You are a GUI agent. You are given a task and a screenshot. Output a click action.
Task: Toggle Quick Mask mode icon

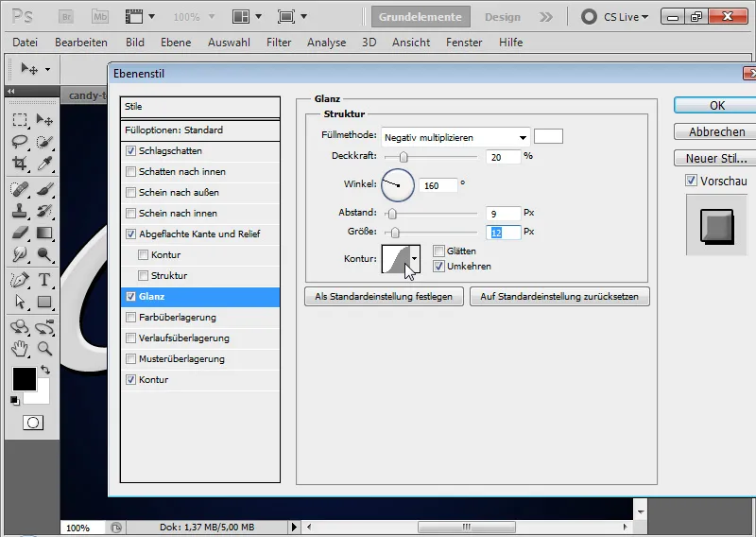click(x=33, y=423)
